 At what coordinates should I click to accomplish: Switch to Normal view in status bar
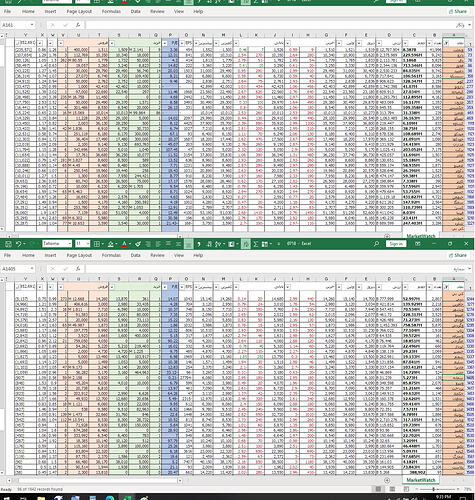[378, 489]
